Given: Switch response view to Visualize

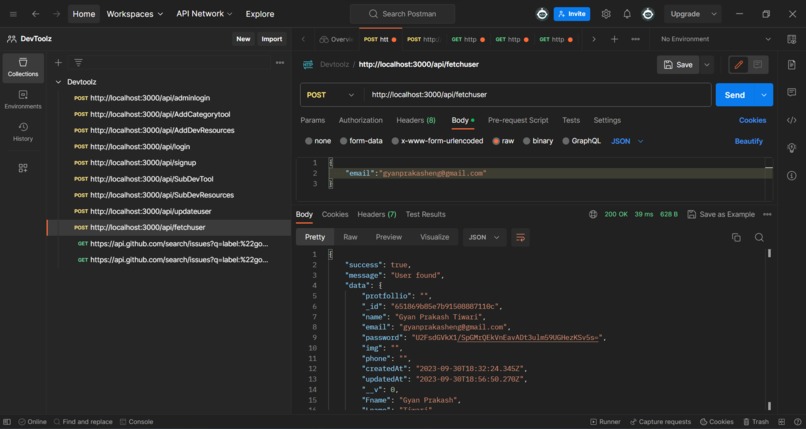Looking at the screenshot, I should [x=434, y=237].
